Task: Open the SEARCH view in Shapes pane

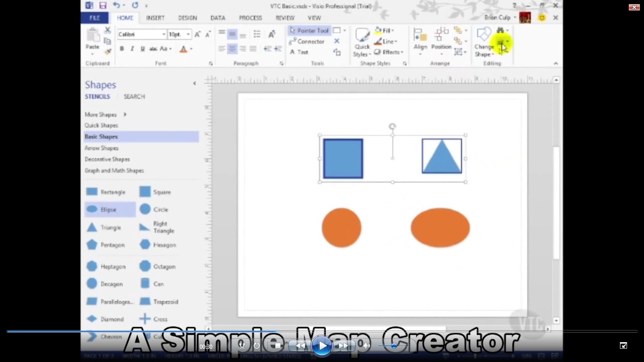Action: point(134,97)
